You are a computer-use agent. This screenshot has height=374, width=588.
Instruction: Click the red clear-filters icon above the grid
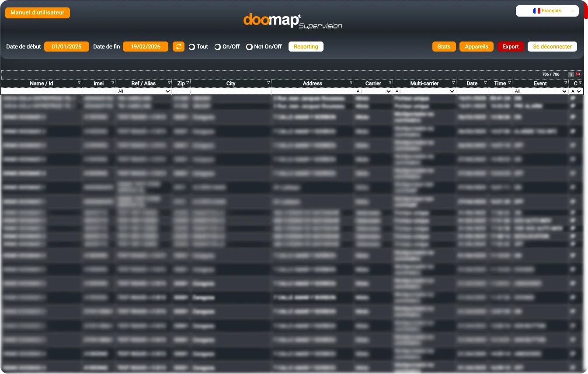tap(578, 75)
